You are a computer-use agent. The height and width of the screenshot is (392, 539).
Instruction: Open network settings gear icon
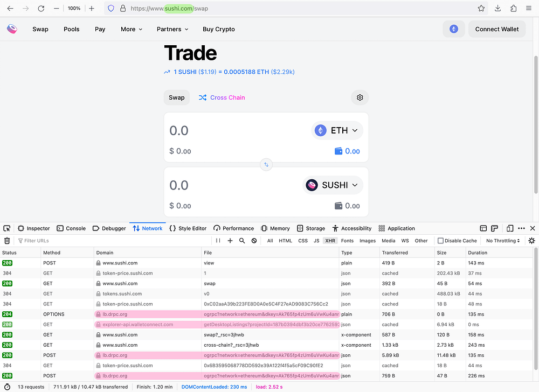[532, 241]
